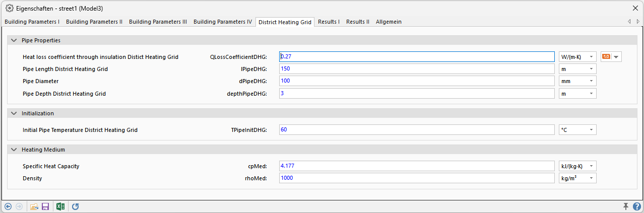
Task: Open unit dropdown for Pipe Length
Action: pos(577,68)
